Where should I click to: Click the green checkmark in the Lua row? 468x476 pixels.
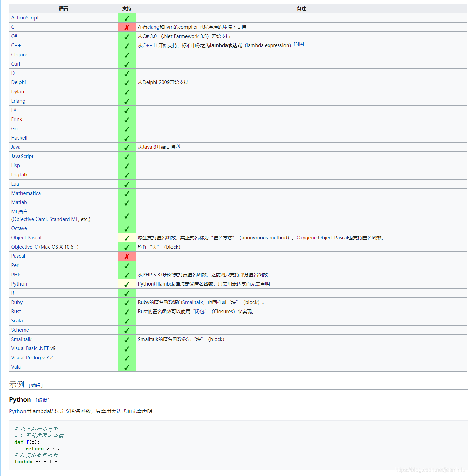127,184
